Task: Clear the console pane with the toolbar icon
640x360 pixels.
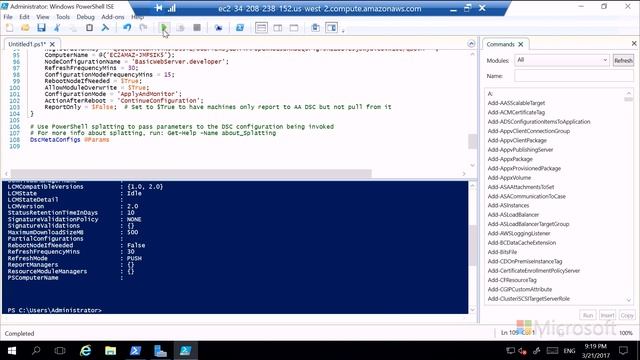Action: (x=105, y=28)
